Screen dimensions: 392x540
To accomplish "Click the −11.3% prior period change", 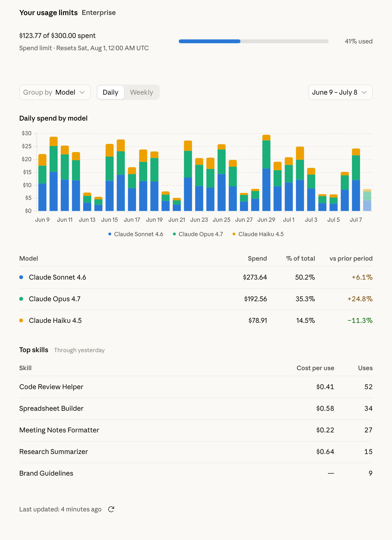I will click(360, 320).
